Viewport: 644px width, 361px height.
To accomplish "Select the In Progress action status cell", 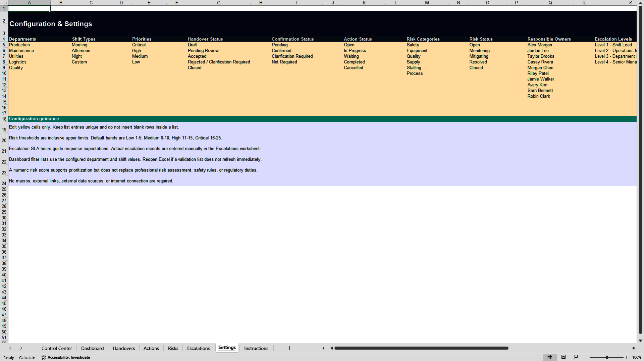I will pyautogui.click(x=364, y=50).
